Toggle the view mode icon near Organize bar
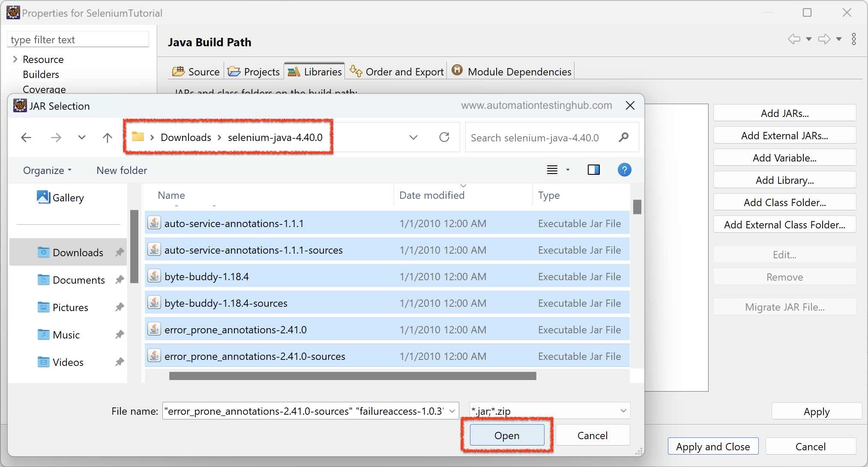The image size is (868, 467). pos(552,170)
